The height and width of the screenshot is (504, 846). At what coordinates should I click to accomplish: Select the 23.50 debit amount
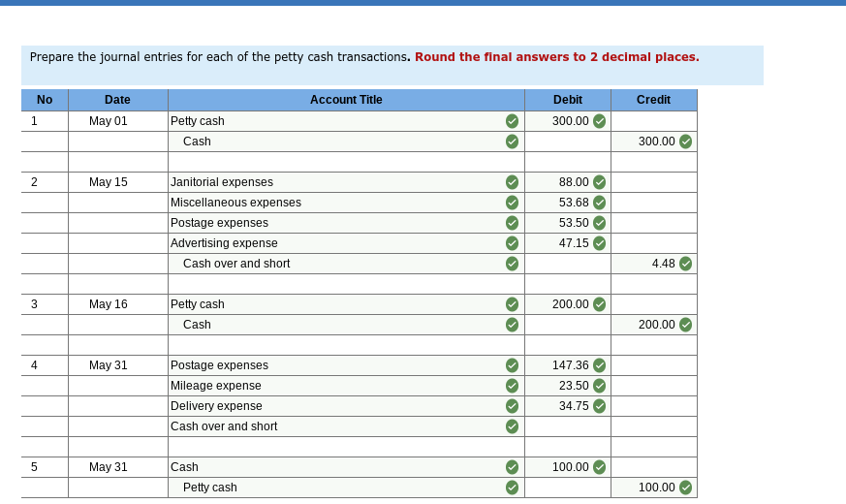click(x=574, y=386)
